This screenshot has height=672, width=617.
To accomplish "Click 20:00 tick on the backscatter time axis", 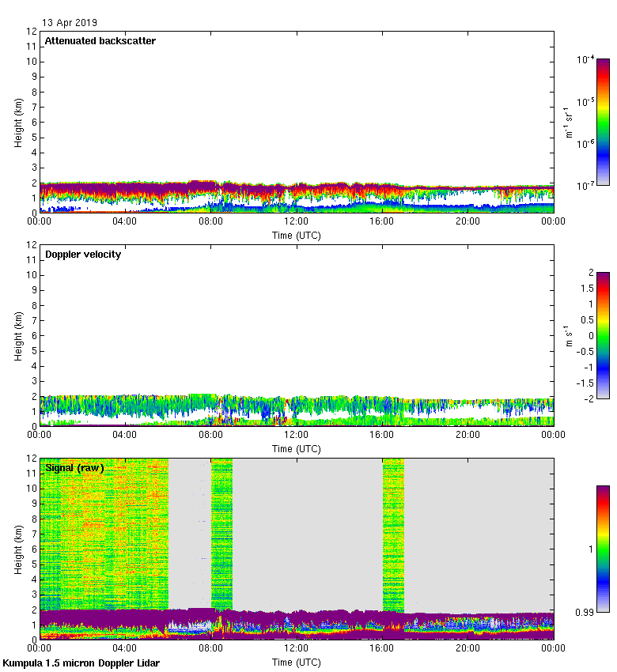I will 467,222.
